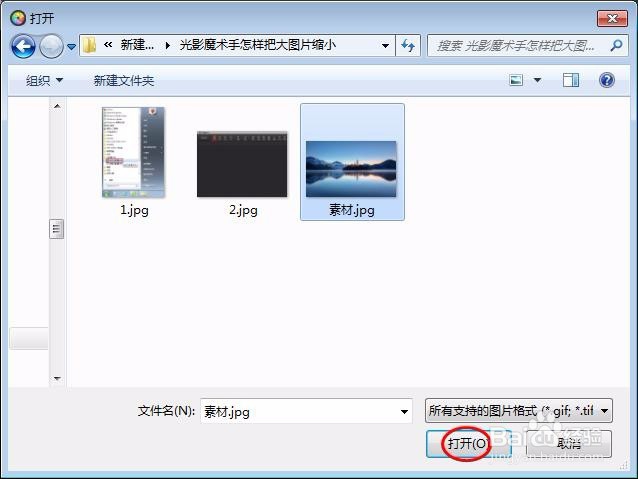Open address bar previous locations dropdown
638x479 pixels.
(x=385, y=46)
